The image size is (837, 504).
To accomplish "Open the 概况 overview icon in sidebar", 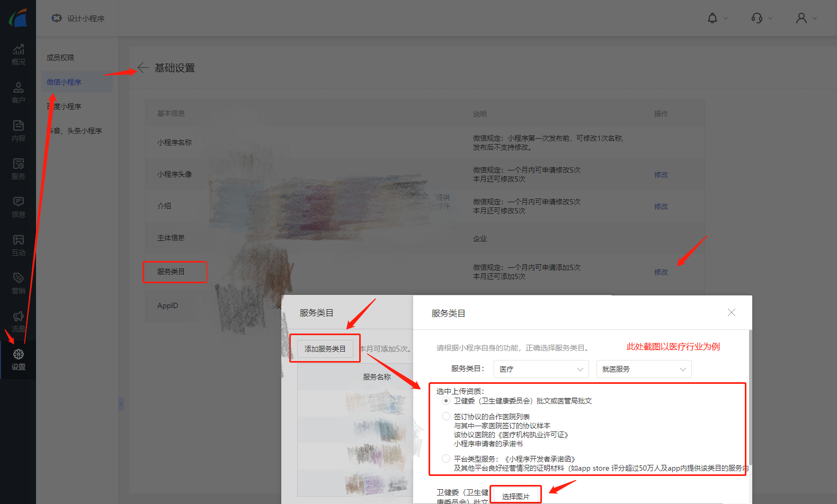I will [x=18, y=50].
